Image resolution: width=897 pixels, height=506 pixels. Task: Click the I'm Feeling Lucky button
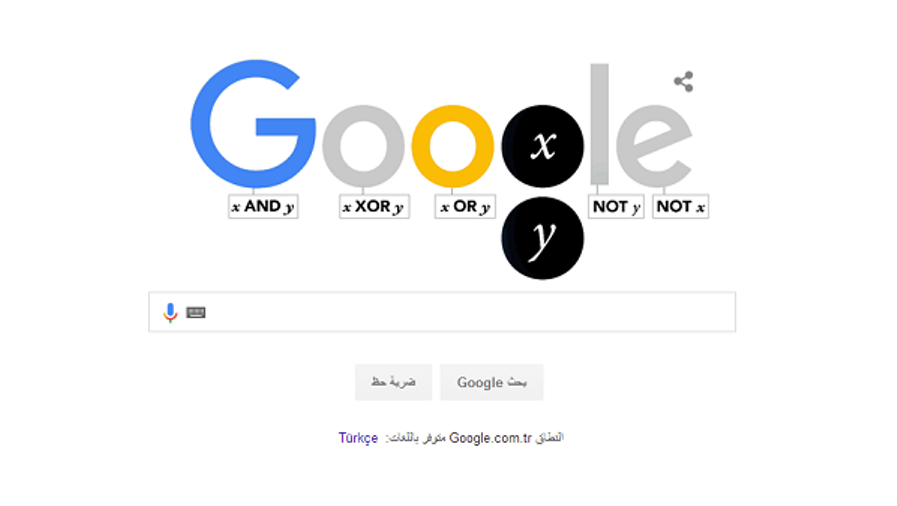click(394, 382)
